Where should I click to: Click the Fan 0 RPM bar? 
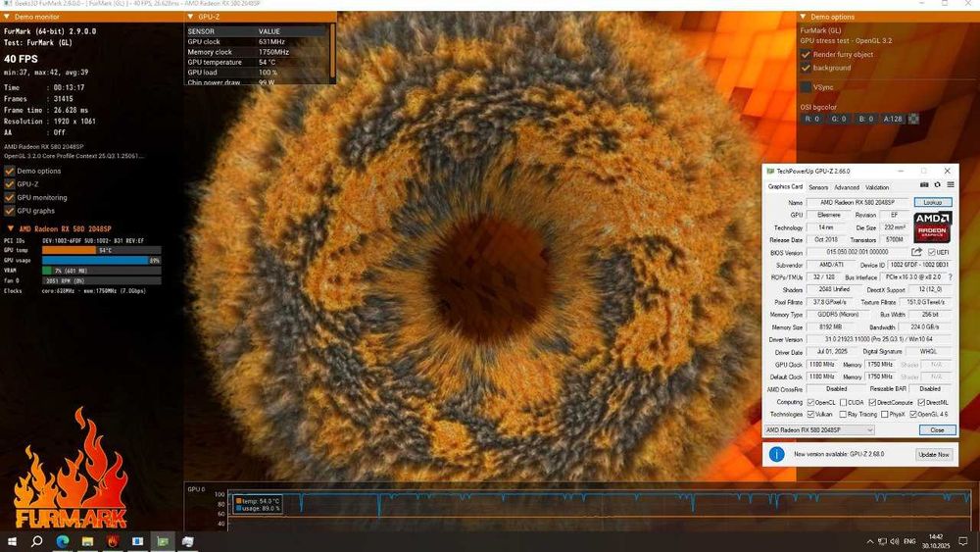point(101,280)
